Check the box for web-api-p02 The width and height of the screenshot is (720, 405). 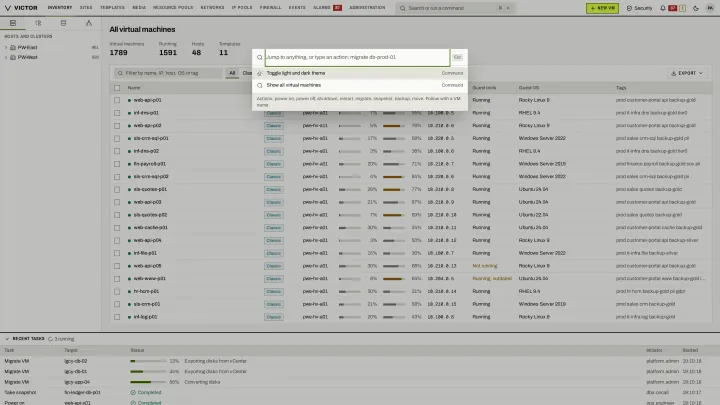click(x=117, y=125)
